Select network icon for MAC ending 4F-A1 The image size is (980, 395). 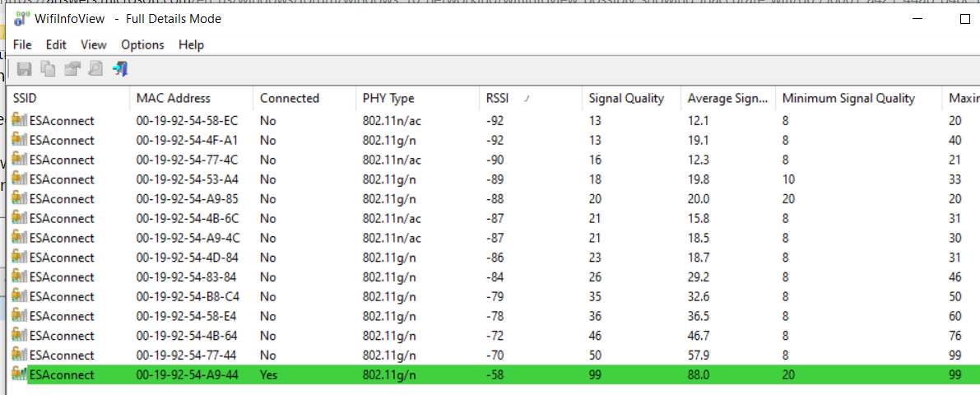tap(20, 139)
